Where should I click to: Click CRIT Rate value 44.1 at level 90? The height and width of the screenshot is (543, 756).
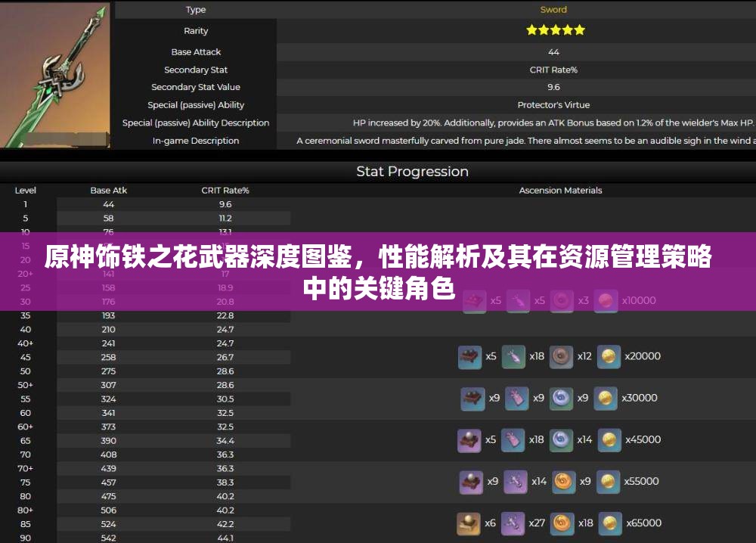pyautogui.click(x=225, y=538)
